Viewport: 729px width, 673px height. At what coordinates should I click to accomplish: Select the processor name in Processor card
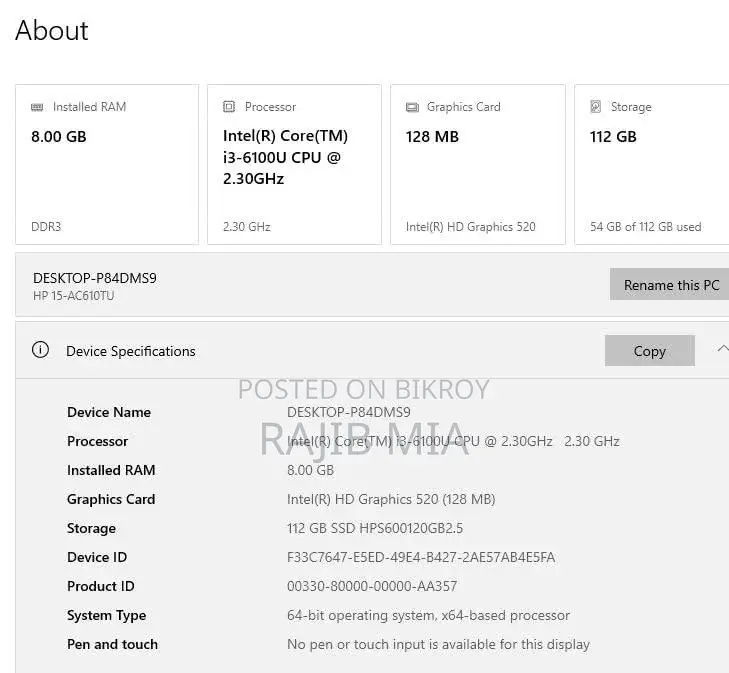285,157
